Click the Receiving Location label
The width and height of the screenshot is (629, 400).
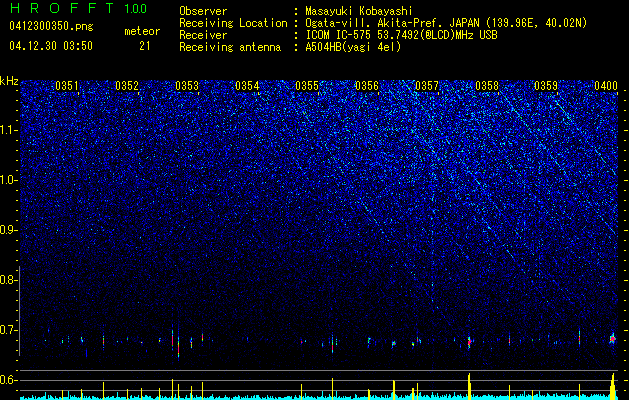pos(233,23)
